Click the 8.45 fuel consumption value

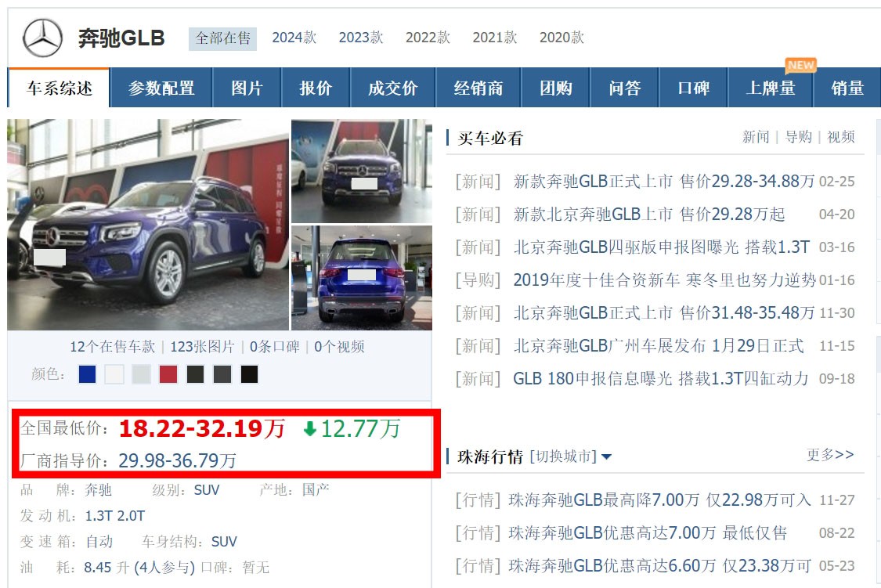98,567
